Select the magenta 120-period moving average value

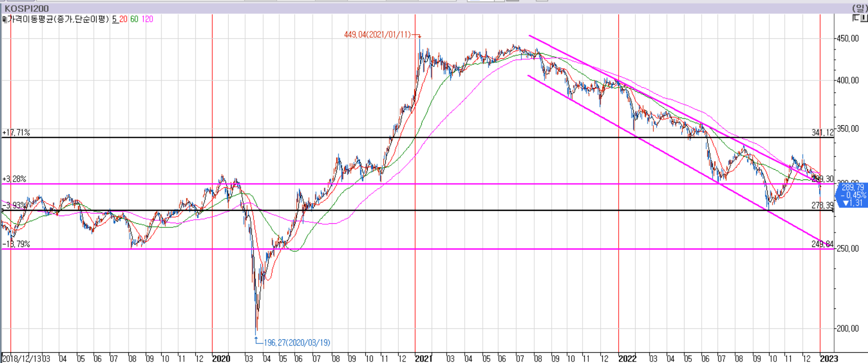point(147,19)
